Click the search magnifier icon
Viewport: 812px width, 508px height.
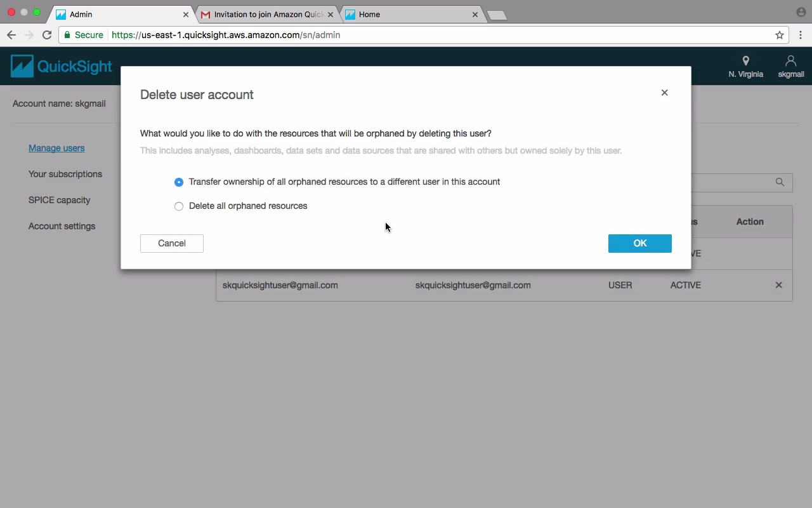click(780, 182)
